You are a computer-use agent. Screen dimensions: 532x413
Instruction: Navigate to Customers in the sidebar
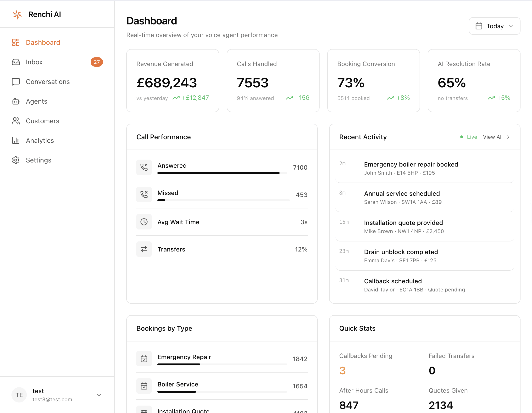coord(42,121)
